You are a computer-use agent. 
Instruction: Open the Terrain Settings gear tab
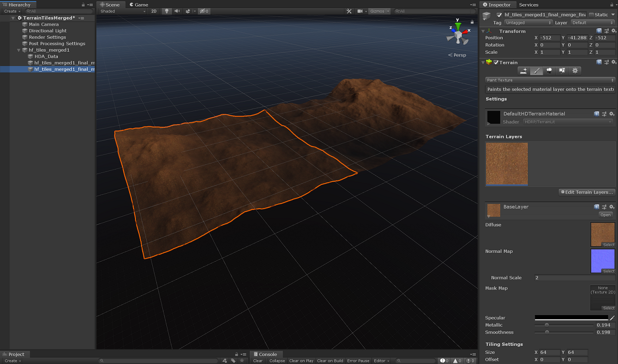coord(575,71)
